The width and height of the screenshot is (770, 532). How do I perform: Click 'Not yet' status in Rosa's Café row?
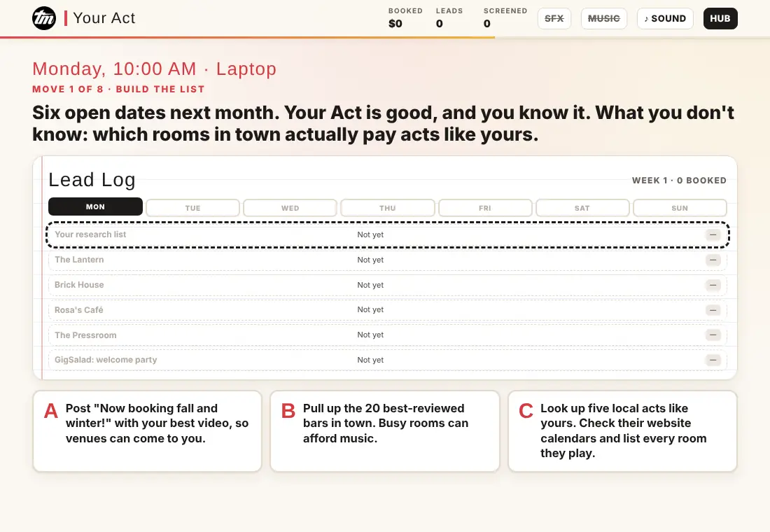370,309
